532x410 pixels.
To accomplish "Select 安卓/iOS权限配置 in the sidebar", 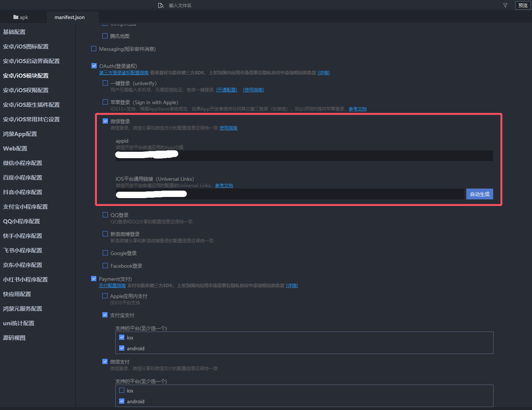I will coord(26,90).
